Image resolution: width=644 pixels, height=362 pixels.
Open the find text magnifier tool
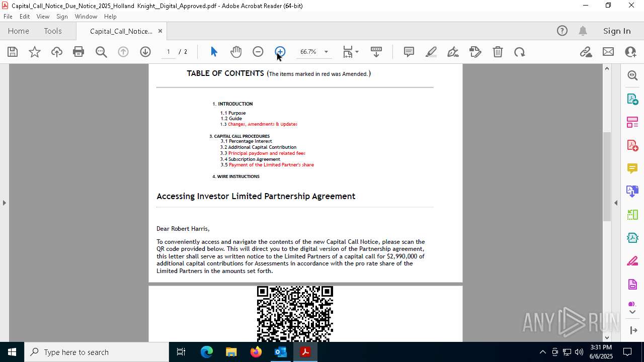tap(101, 52)
